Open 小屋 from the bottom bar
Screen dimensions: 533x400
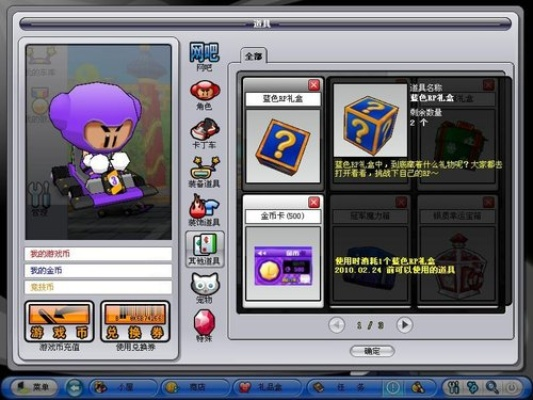(x=124, y=387)
